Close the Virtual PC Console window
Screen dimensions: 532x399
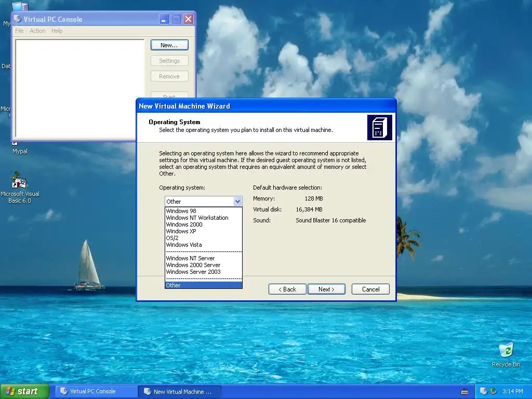tap(188, 19)
